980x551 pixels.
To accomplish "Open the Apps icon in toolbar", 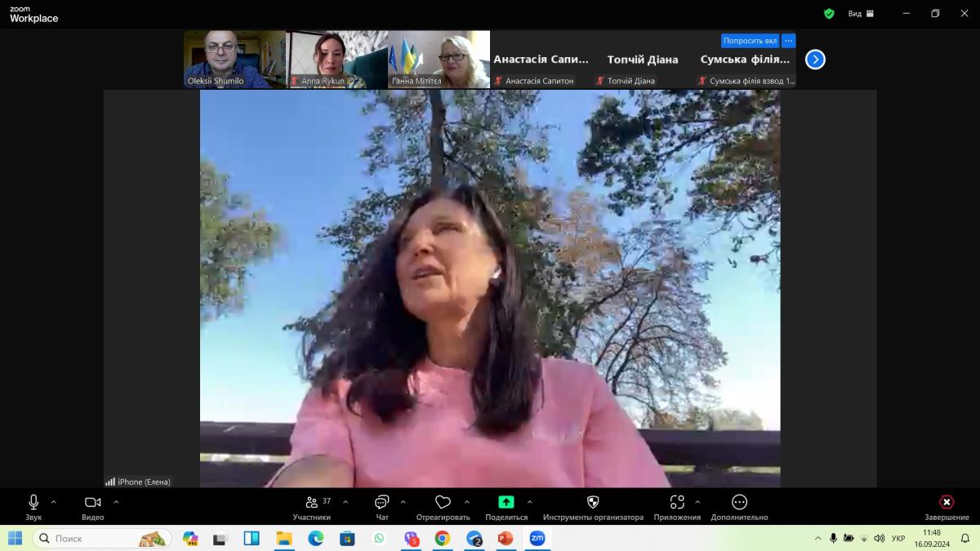I will (677, 503).
